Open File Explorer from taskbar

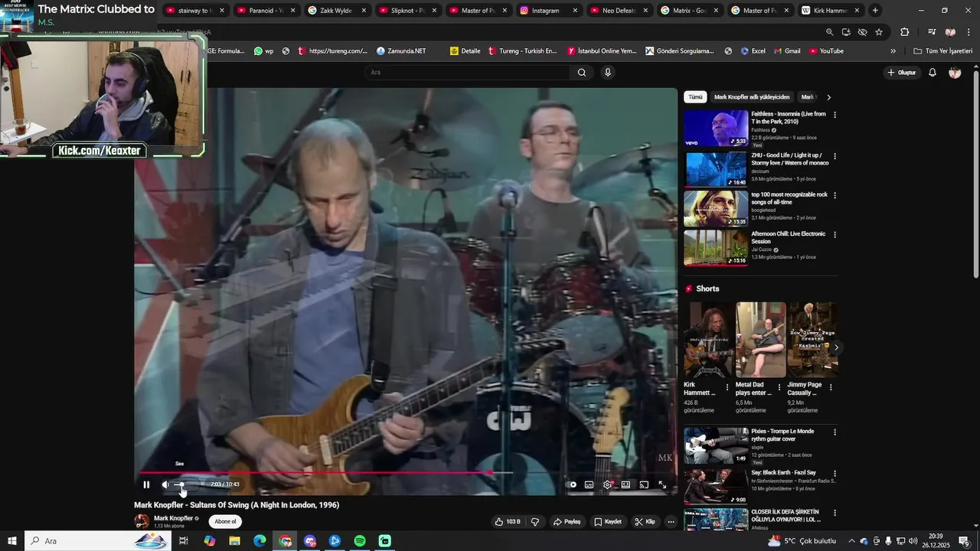pos(234,541)
